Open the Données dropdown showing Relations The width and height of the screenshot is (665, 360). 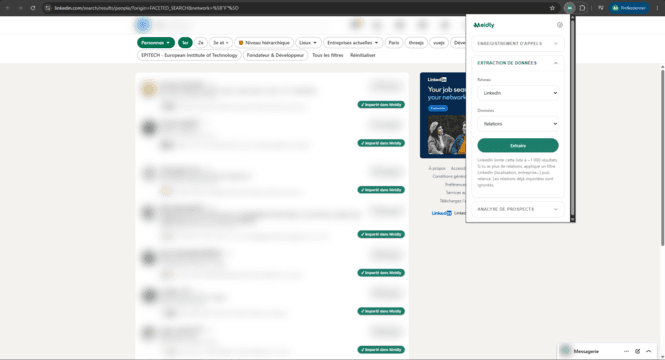[x=518, y=124]
